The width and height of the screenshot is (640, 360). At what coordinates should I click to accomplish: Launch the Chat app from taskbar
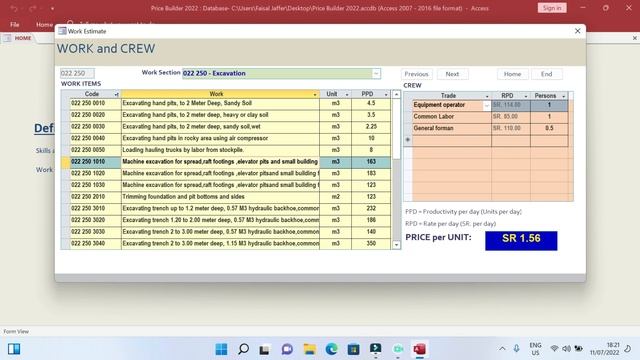(287, 349)
